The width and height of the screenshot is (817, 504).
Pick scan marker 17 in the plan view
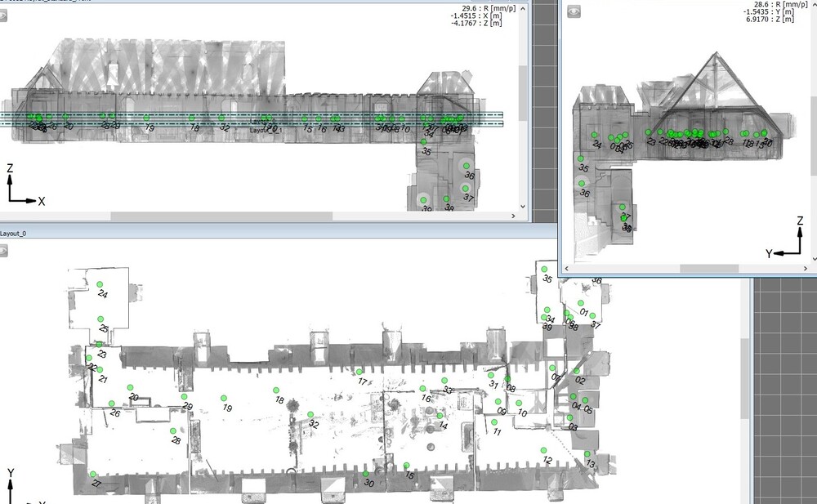[x=359, y=372]
